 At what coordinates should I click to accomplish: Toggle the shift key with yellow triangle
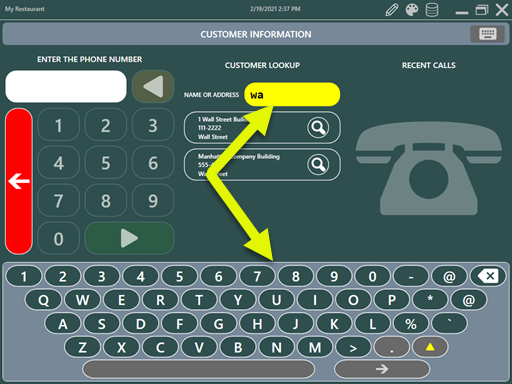(x=430, y=347)
